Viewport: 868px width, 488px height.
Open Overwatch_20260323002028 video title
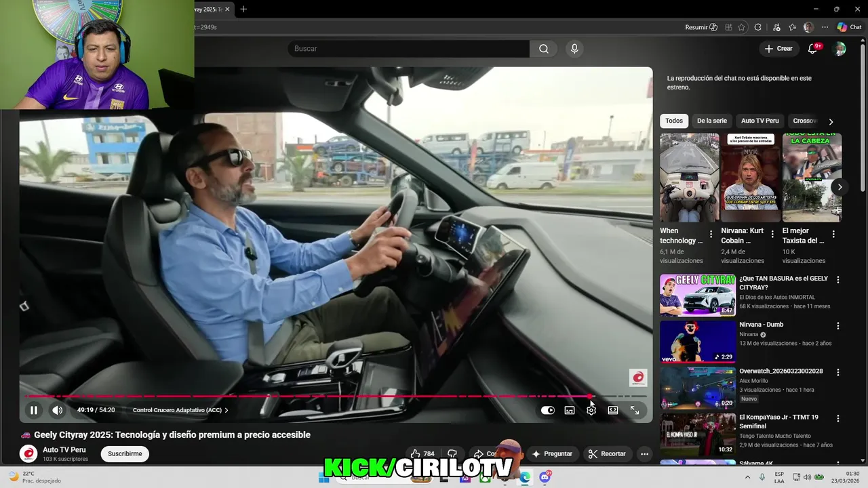781,371
